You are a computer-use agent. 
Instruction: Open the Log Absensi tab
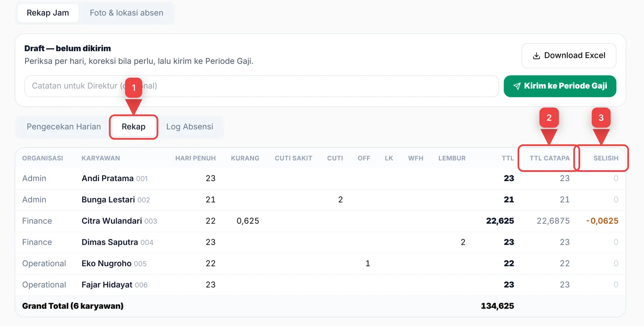click(x=190, y=127)
